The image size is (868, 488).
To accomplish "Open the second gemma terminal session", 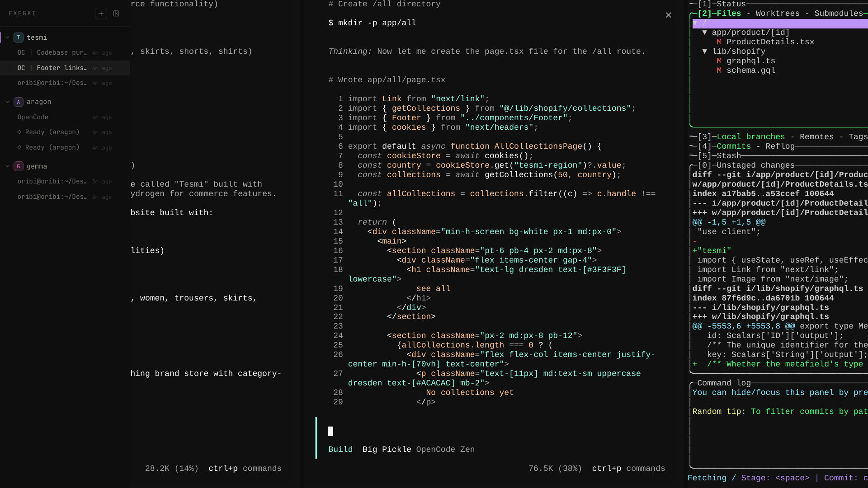I will click(x=65, y=197).
